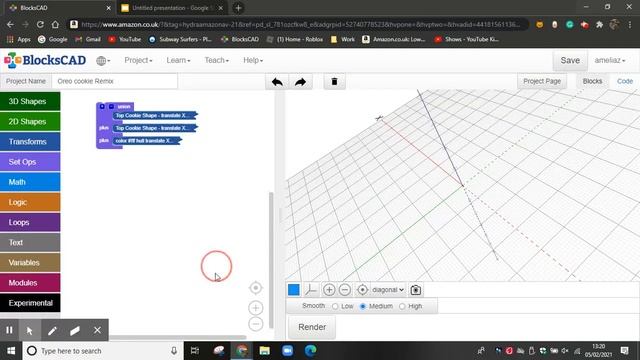Open the Project Page

(542, 81)
